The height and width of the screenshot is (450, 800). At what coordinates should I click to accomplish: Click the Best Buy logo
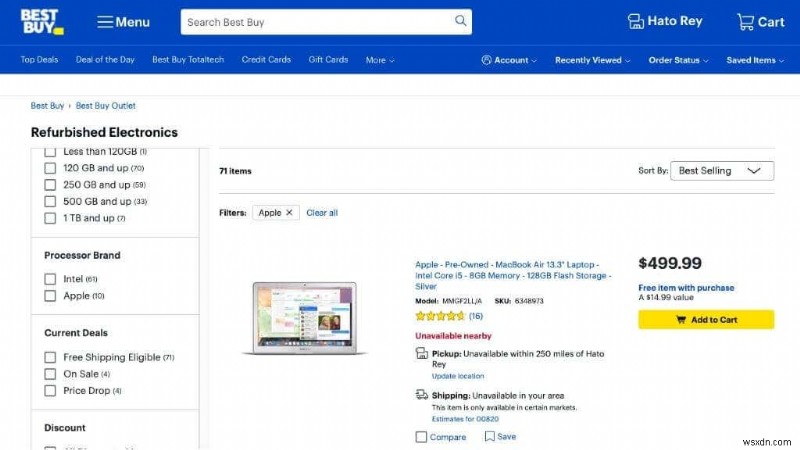point(42,22)
